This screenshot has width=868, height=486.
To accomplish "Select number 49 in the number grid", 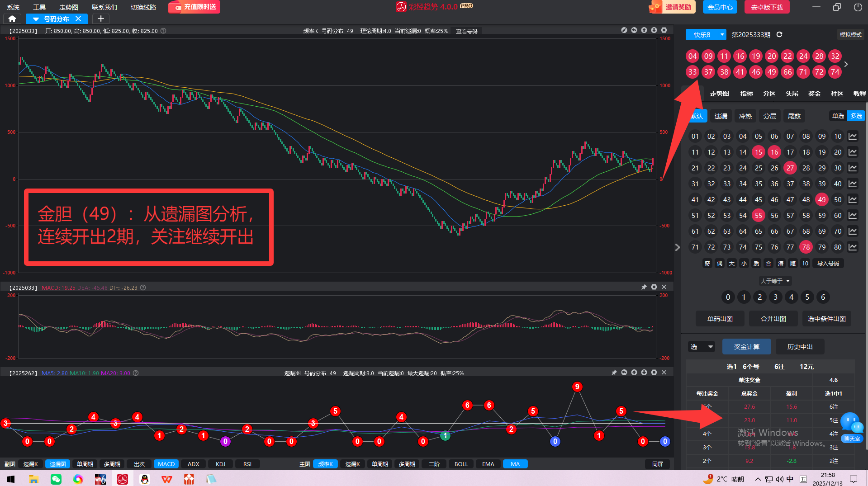I will (x=821, y=200).
